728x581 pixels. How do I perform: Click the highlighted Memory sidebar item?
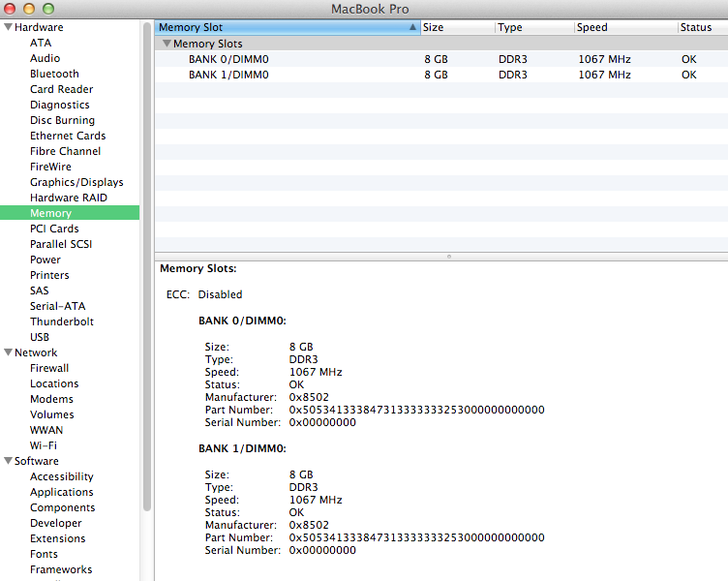tap(70, 213)
